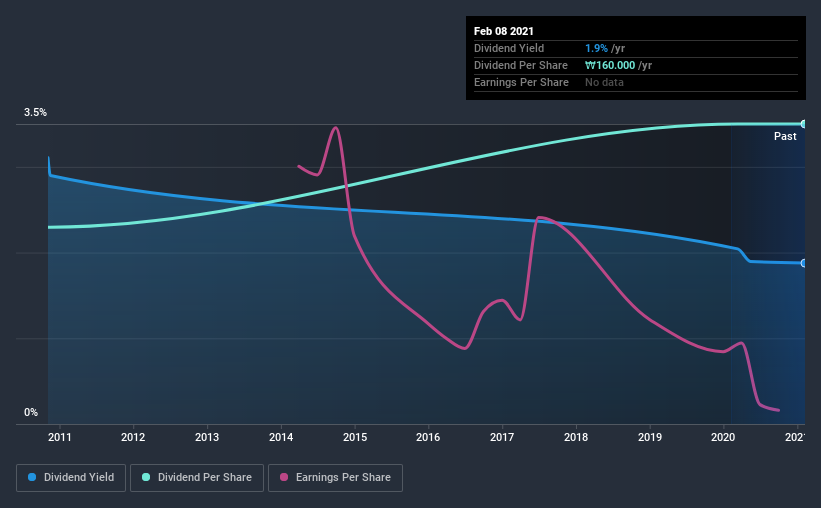The height and width of the screenshot is (508, 821).
Task: Click the earnings peak near late 2014
Action: (x=335, y=128)
